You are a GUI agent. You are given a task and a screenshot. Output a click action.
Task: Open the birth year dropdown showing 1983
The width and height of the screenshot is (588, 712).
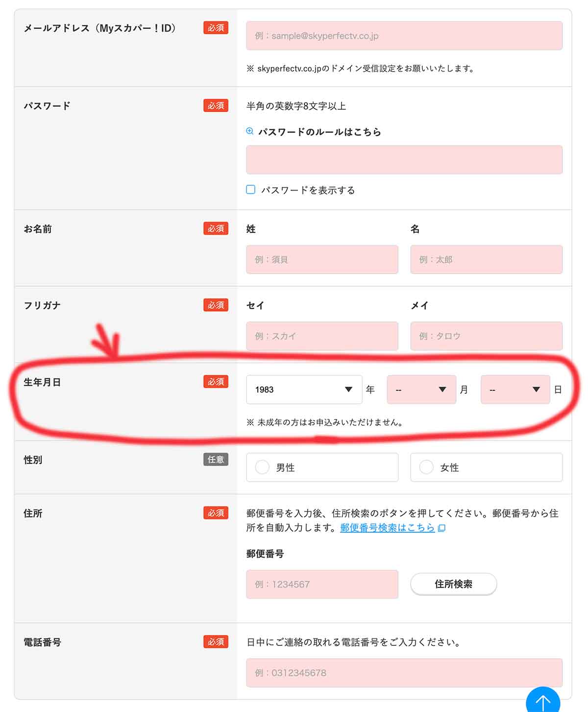point(304,389)
